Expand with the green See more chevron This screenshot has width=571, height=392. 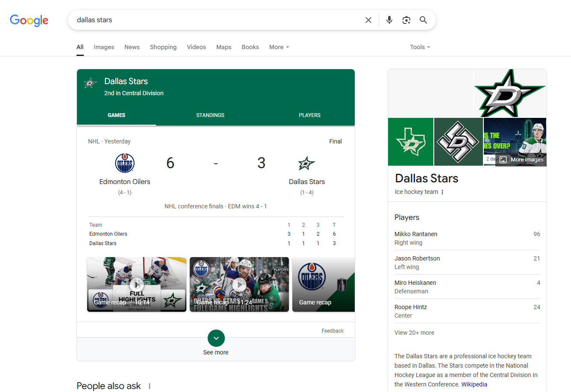216,338
